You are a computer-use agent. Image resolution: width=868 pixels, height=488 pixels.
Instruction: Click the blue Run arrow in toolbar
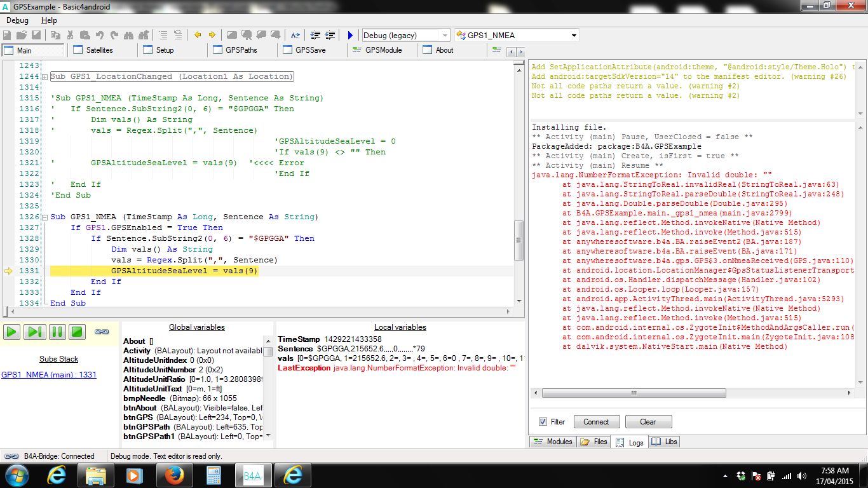(x=350, y=36)
